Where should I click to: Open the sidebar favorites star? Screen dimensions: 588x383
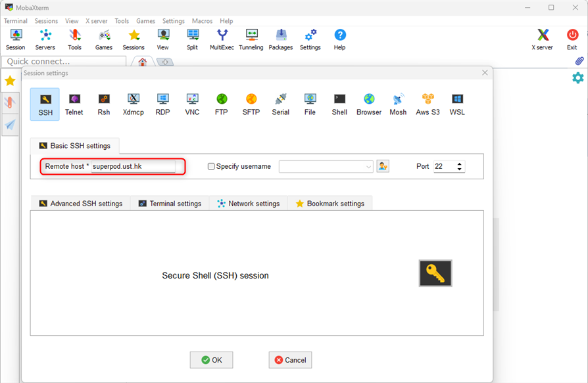pos(10,81)
